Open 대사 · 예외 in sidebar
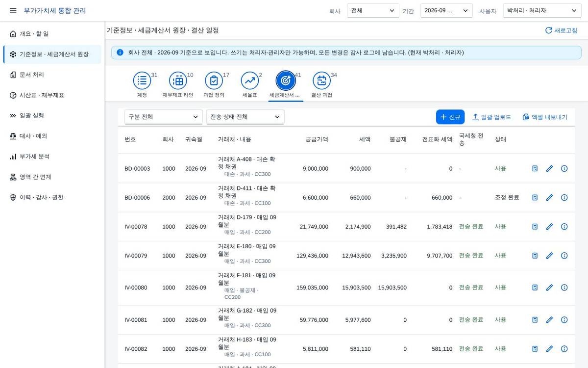The width and height of the screenshot is (588, 368). click(52, 136)
